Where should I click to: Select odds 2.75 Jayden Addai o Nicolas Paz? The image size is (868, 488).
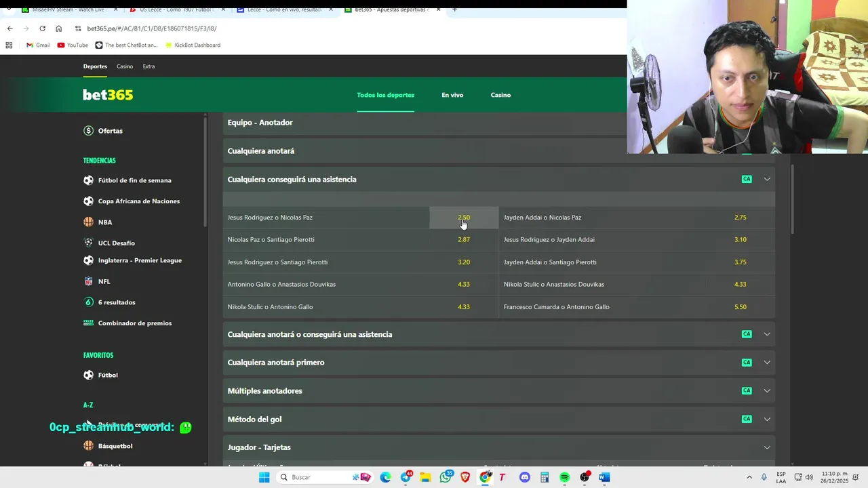click(740, 218)
